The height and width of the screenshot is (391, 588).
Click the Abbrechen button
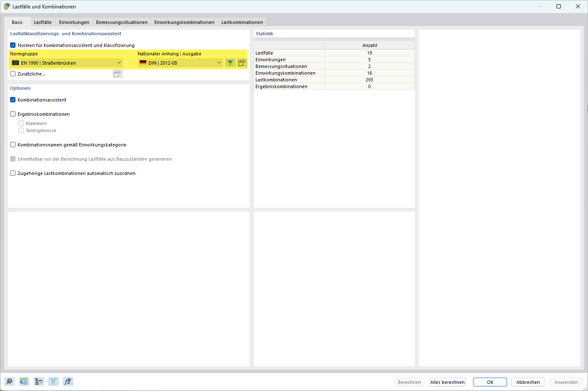(528, 382)
